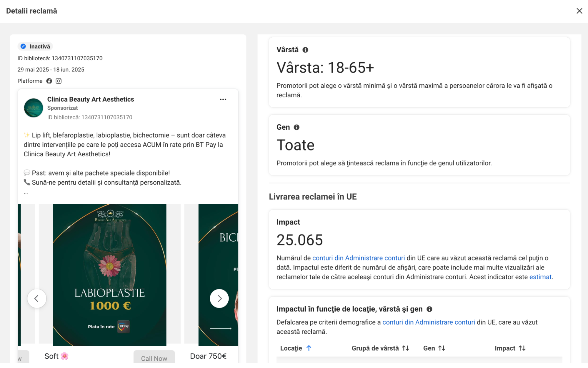Go to previous carousel slide
Image resolution: width=588 pixels, height=368 pixels.
click(37, 299)
